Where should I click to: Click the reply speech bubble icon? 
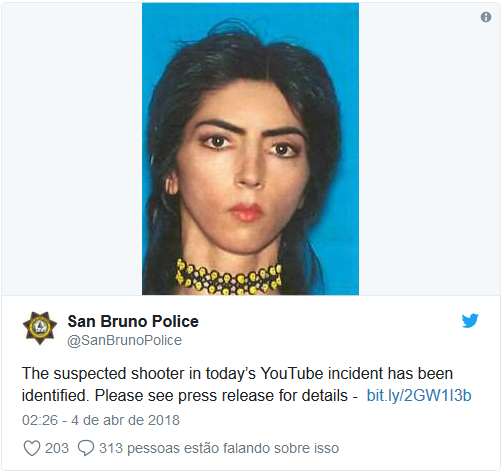(86, 448)
